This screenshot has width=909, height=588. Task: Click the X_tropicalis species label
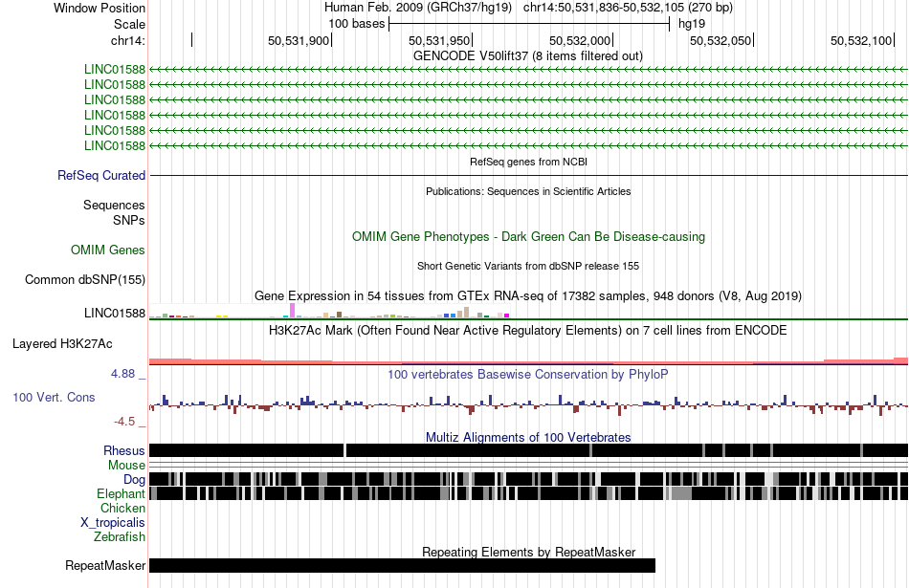pyautogui.click(x=113, y=523)
